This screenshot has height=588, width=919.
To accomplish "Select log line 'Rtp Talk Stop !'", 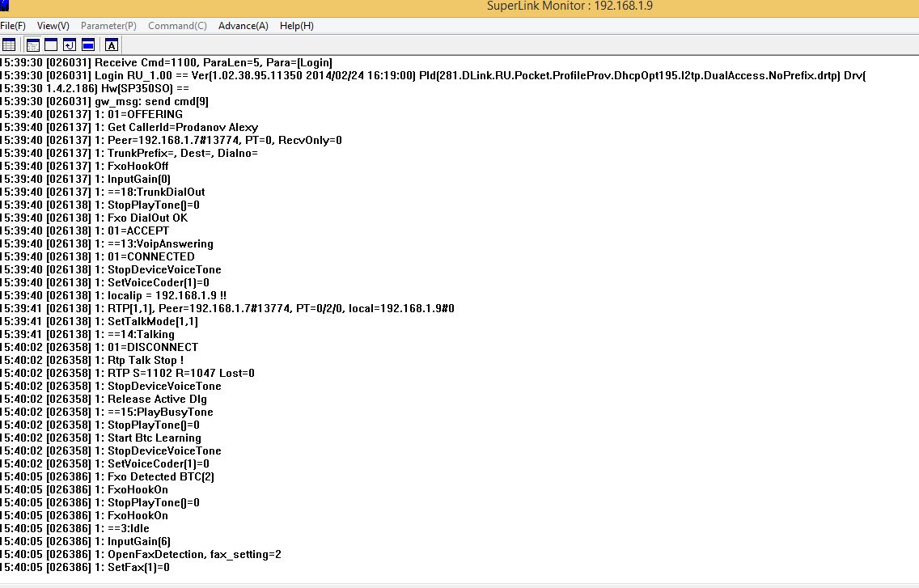I will click(92, 360).
